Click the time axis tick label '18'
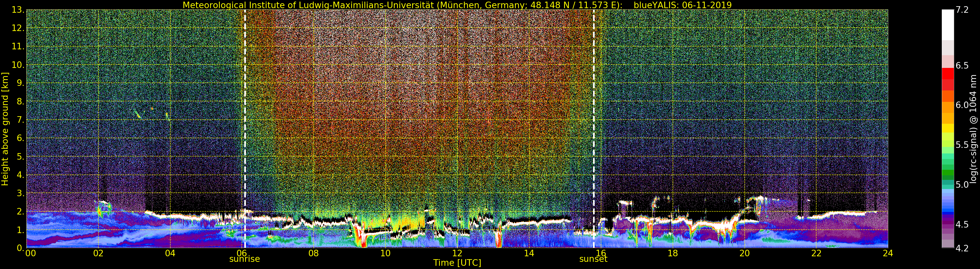The width and height of the screenshot is (980, 269). [673, 253]
